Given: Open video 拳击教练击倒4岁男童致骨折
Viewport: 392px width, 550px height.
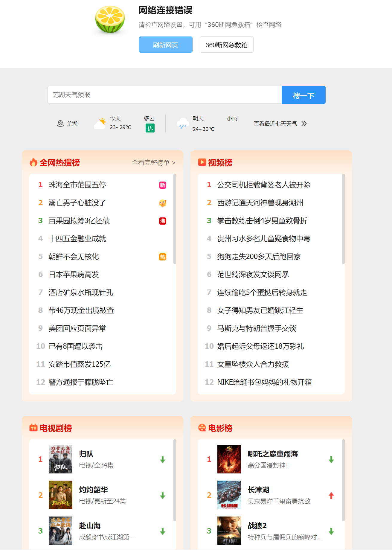Looking at the screenshot, I should pyautogui.click(x=262, y=221).
